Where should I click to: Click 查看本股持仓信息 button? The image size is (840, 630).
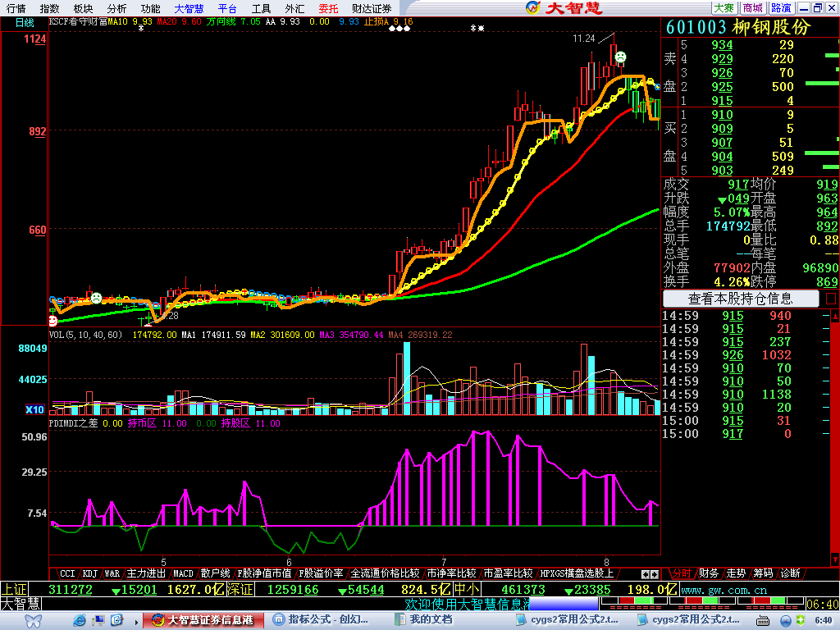pyautogui.click(x=741, y=299)
